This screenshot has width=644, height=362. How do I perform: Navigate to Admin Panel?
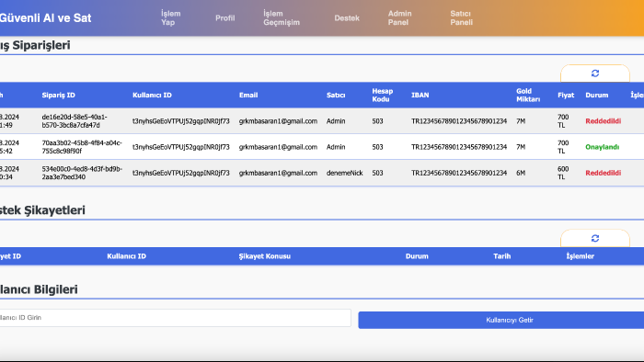[x=399, y=18]
